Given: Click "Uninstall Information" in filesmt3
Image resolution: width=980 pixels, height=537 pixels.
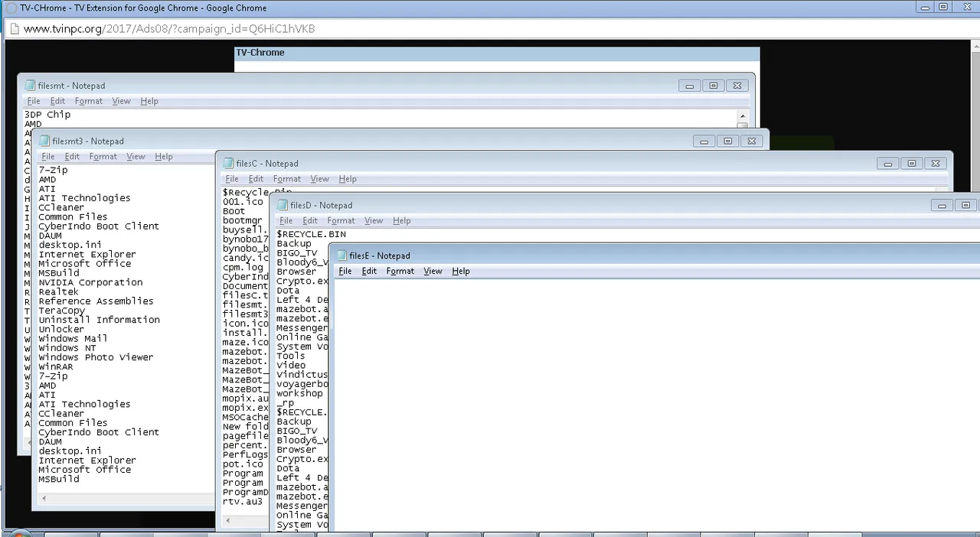Looking at the screenshot, I should point(100,320).
